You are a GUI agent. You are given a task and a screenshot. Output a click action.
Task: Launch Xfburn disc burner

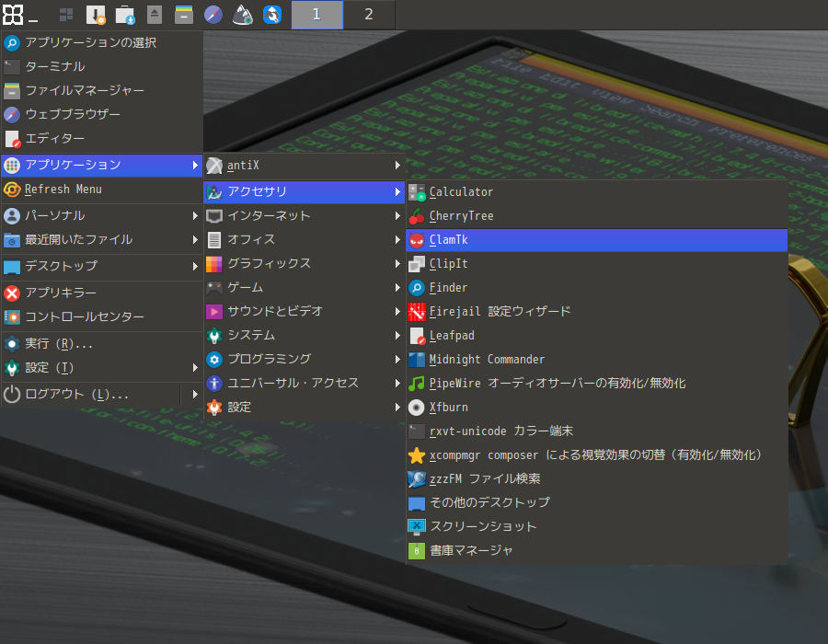[x=597, y=407]
